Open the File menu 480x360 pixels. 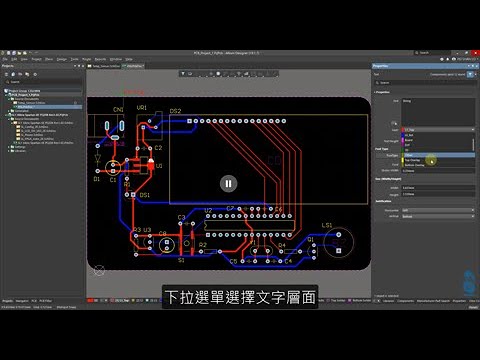pyautogui.click(x=5, y=59)
